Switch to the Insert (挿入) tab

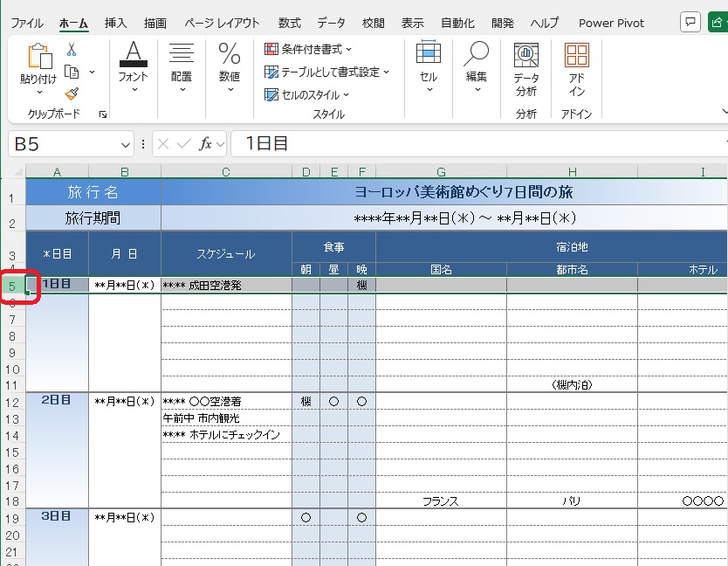pyautogui.click(x=115, y=23)
